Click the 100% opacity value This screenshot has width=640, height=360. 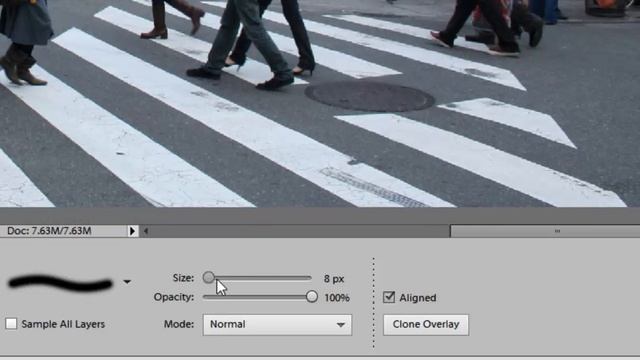coord(337,298)
